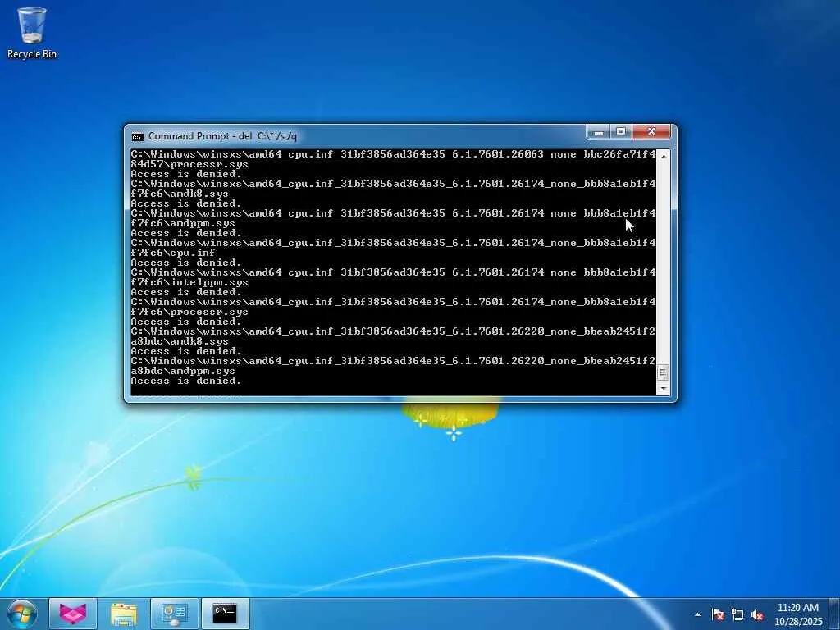Open Windows Explorer from the taskbar

coord(124,614)
